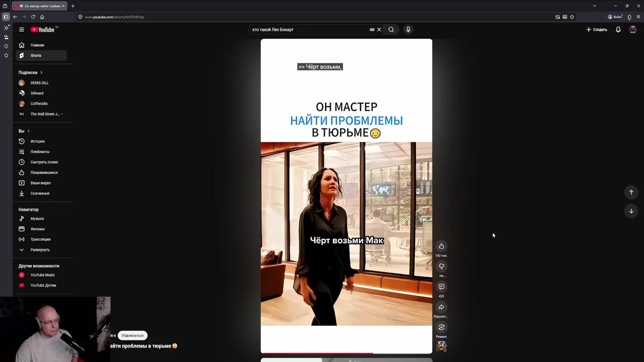
Task: Open Coffeezilla channel subscription
Action: [x=42, y=104]
